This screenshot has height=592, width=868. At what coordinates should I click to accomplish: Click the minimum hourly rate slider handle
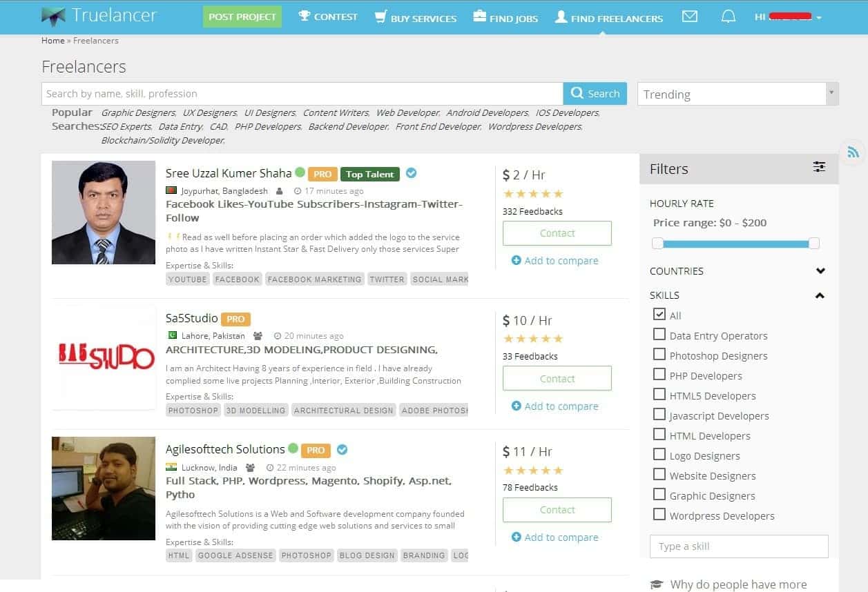pyautogui.click(x=657, y=243)
